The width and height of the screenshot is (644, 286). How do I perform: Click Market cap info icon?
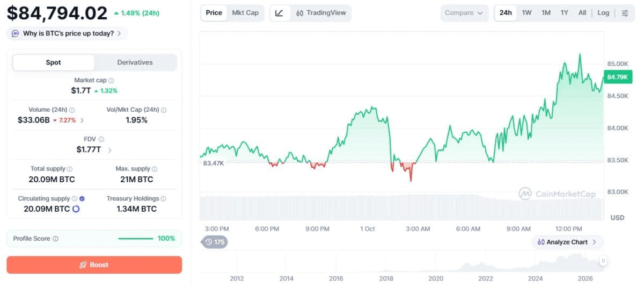(111, 80)
